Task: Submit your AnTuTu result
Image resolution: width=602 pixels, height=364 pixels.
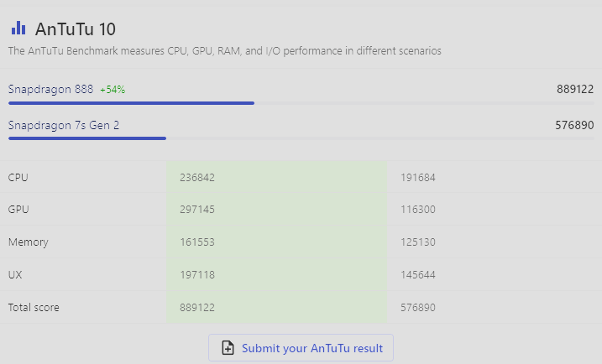Action: (x=301, y=348)
